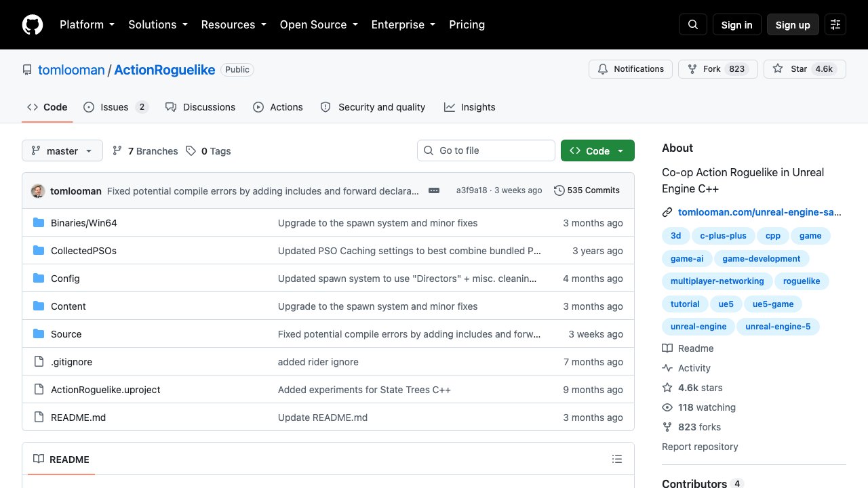Click the Binaries/Win64 folder icon
Image resolution: width=868 pixels, height=488 pixels.
39,223
